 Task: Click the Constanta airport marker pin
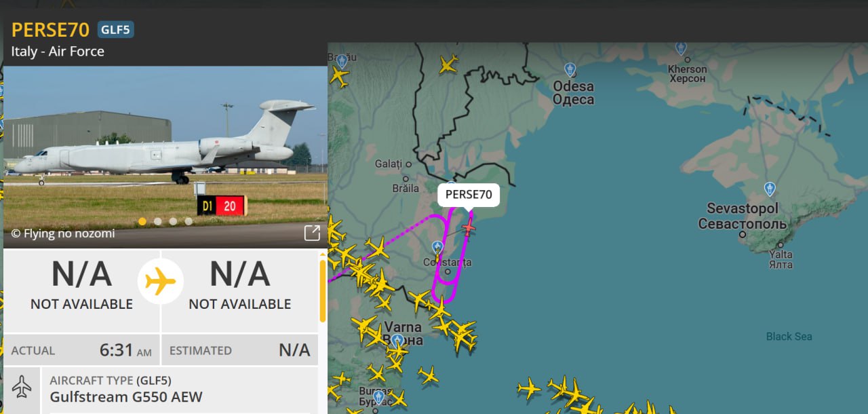click(x=438, y=248)
